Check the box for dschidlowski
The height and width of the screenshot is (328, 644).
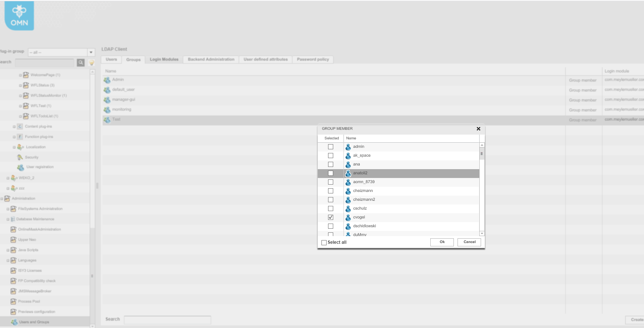pyautogui.click(x=331, y=226)
